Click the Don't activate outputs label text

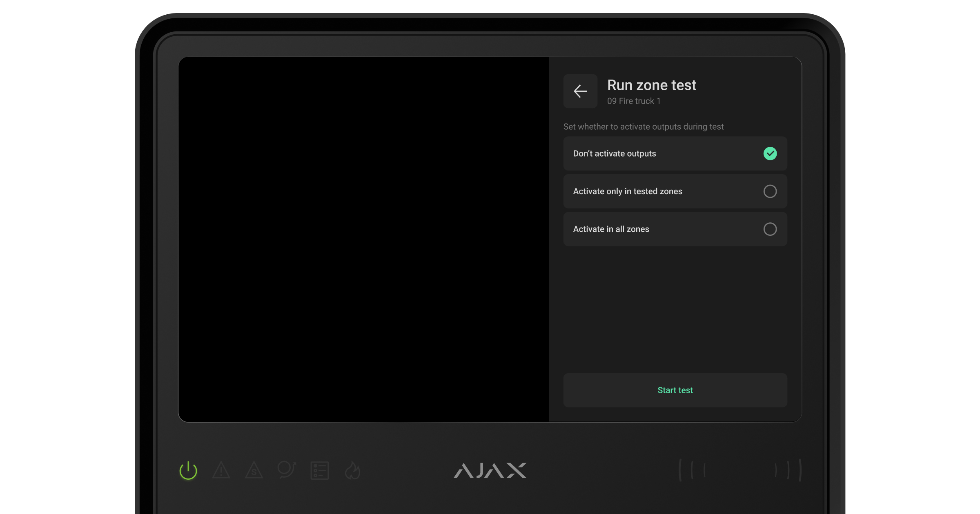point(614,154)
